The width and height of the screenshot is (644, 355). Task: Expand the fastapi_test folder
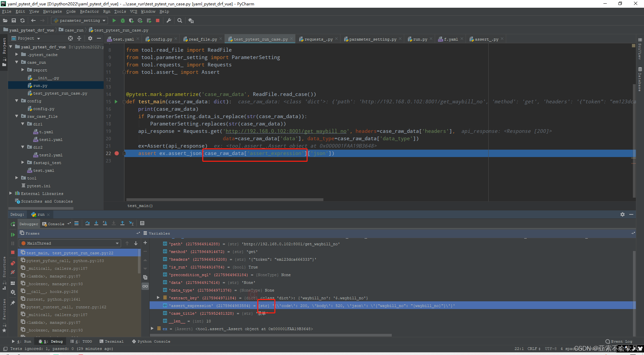point(22,162)
